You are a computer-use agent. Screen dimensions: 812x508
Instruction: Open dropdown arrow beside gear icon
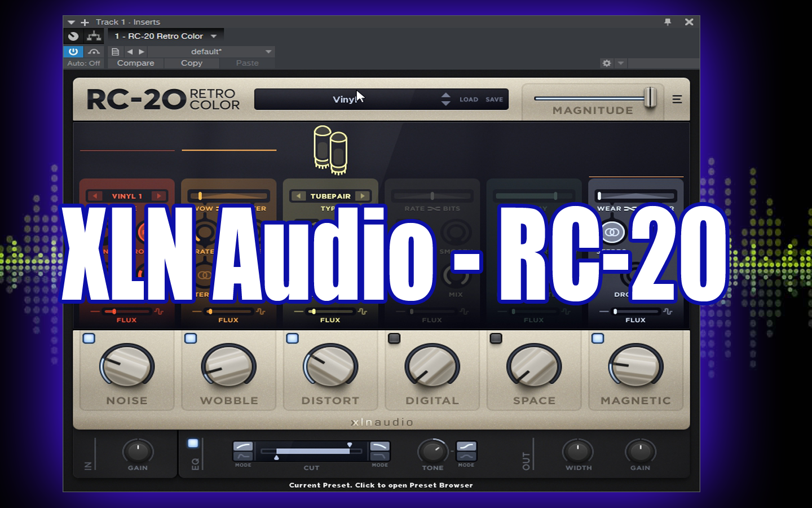[621, 63]
